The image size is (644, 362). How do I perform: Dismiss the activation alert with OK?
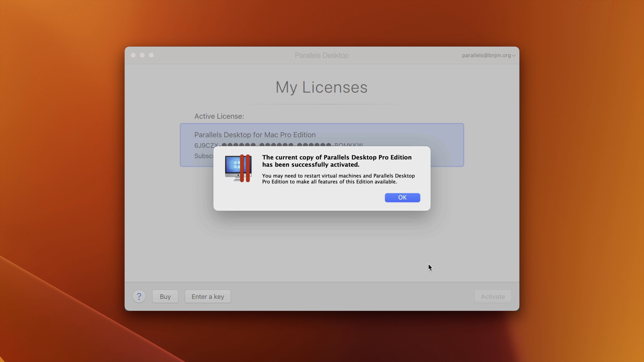[x=402, y=197]
